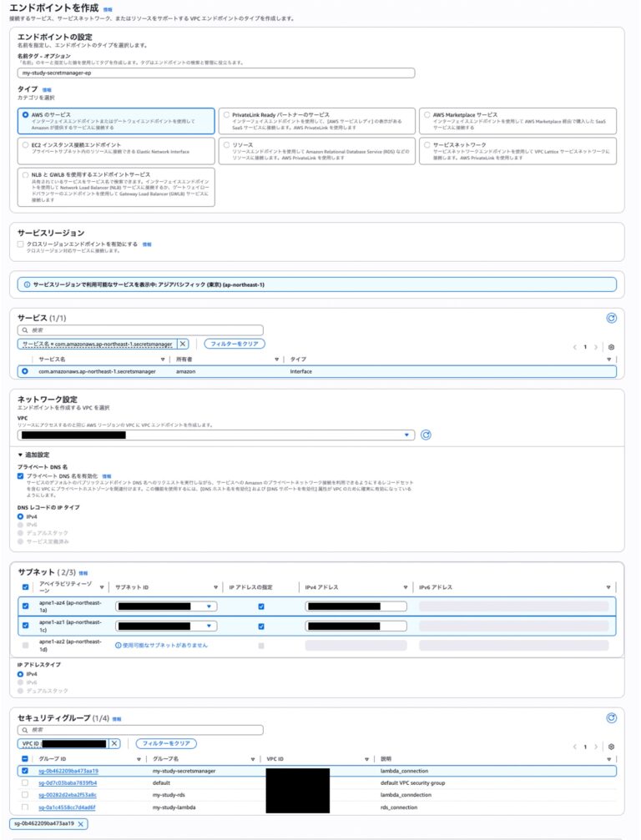Refresh the セキュリティグループ list
The width and height of the screenshot is (641, 840).
612,717
